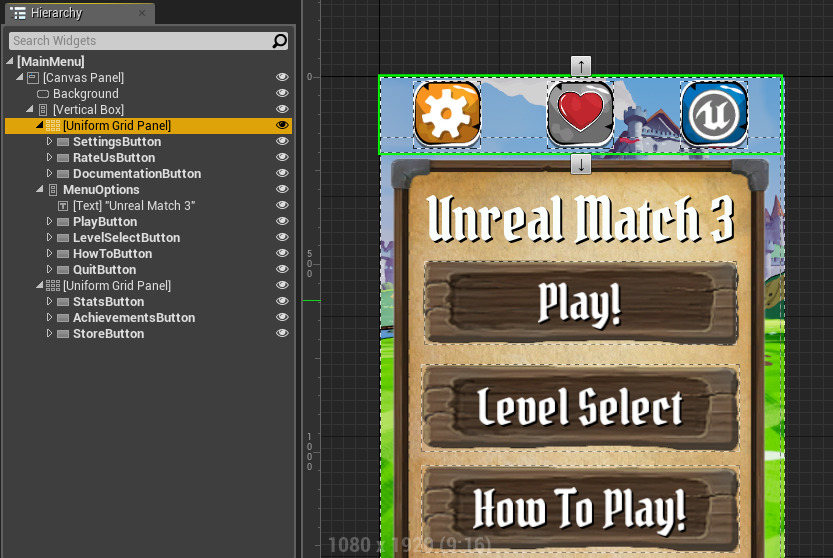
Task: Expand the RateUsButton tree node
Action: point(49,157)
